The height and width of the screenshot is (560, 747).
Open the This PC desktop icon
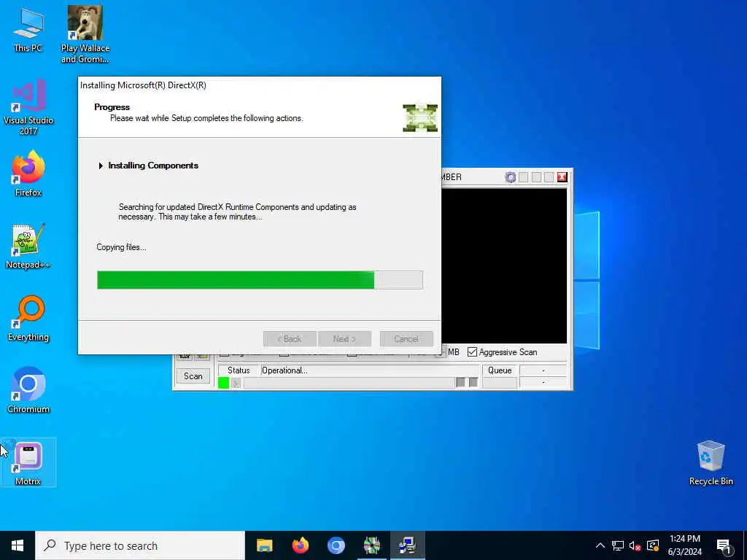pyautogui.click(x=28, y=29)
